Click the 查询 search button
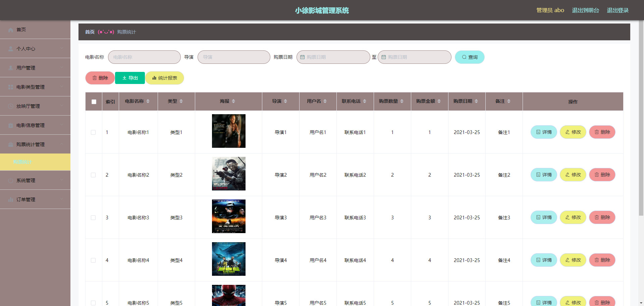The height and width of the screenshot is (306, 644). (470, 57)
